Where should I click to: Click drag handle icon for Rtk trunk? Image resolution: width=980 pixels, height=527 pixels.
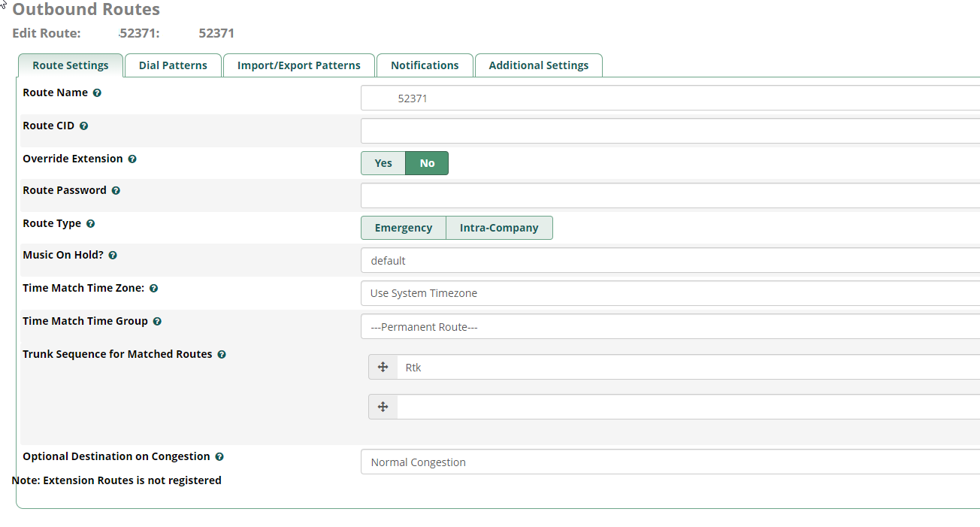(x=383, y=367)
